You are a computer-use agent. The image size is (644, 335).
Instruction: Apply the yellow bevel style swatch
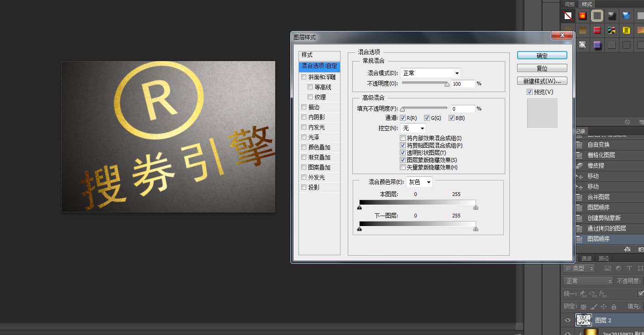pos(626,31)
